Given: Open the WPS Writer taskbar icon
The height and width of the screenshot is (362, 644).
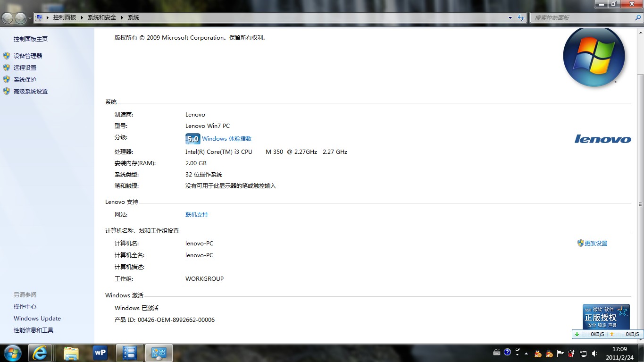Looking at the screenshot, I should (100, 353).
